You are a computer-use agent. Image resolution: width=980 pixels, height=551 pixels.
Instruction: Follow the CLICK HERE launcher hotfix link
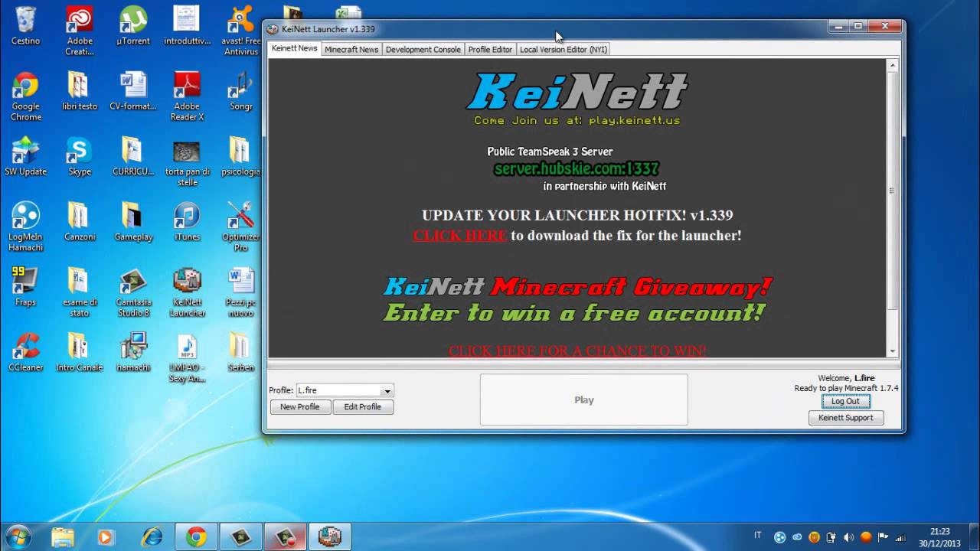(460, 236)
